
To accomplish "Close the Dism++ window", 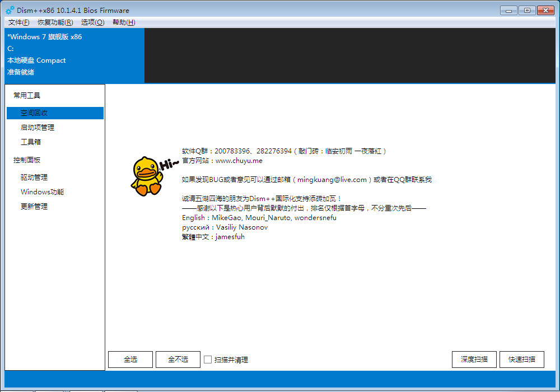I will (545, 10).
